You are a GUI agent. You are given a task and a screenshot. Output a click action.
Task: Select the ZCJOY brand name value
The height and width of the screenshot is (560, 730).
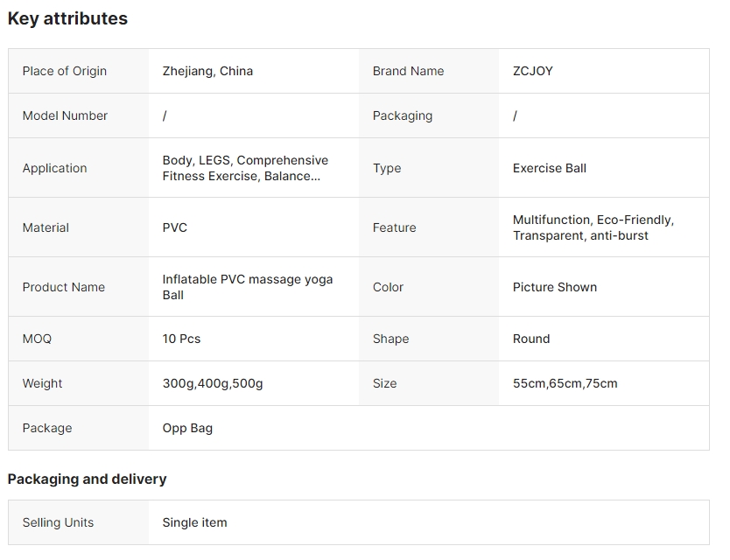click(532, 71)
